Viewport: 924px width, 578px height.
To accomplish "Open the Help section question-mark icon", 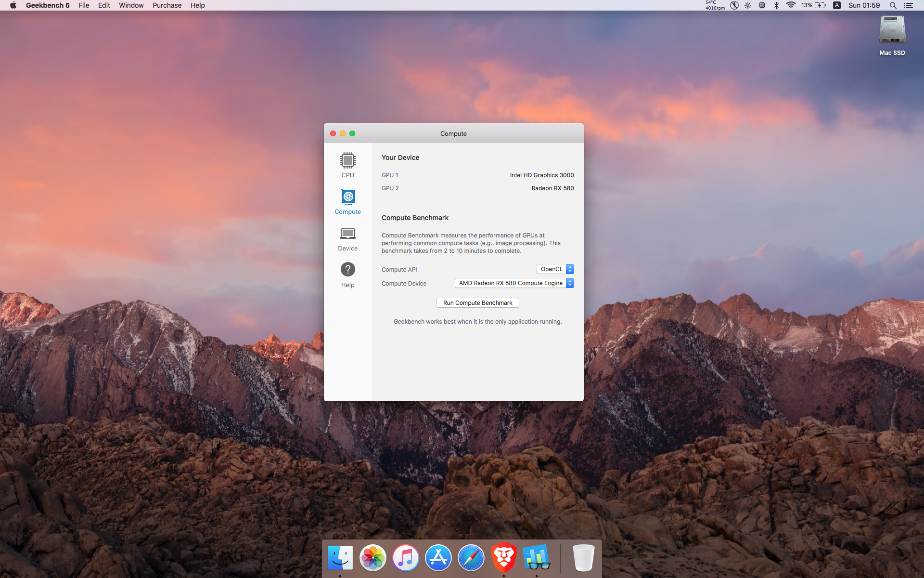I will [x=348, y=269].
